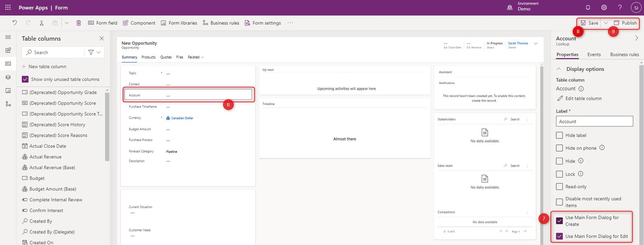Viewport: 644px width, 245px height.
Task: Click Component toolbar button
Action: tap(139, 23)
